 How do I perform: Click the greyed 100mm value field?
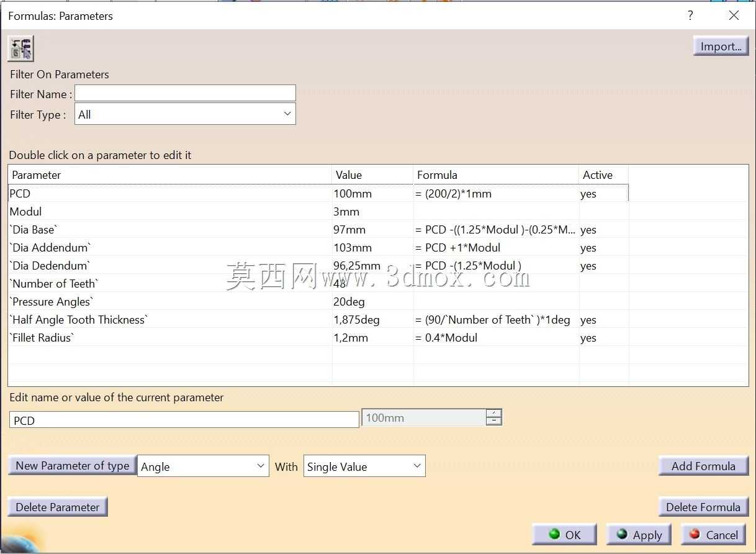click(424, 418)
